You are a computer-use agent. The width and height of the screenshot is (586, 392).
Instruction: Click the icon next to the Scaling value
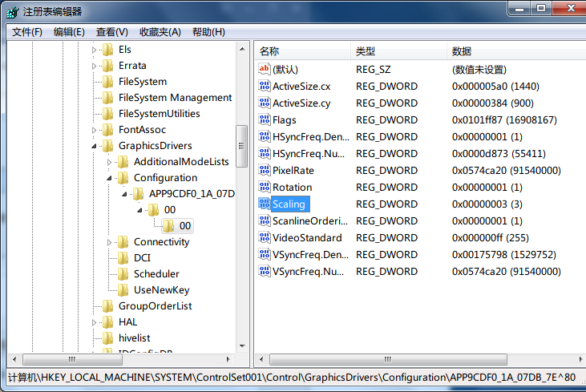265,204
